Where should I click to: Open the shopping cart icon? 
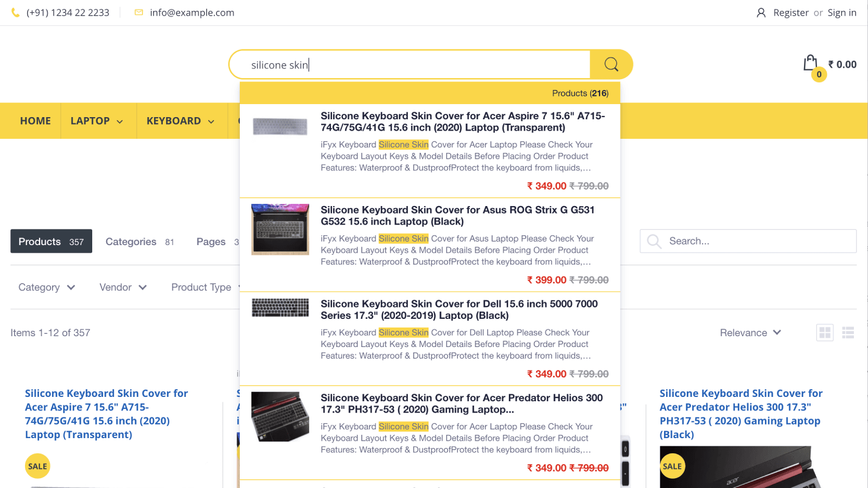click(810, 64)
